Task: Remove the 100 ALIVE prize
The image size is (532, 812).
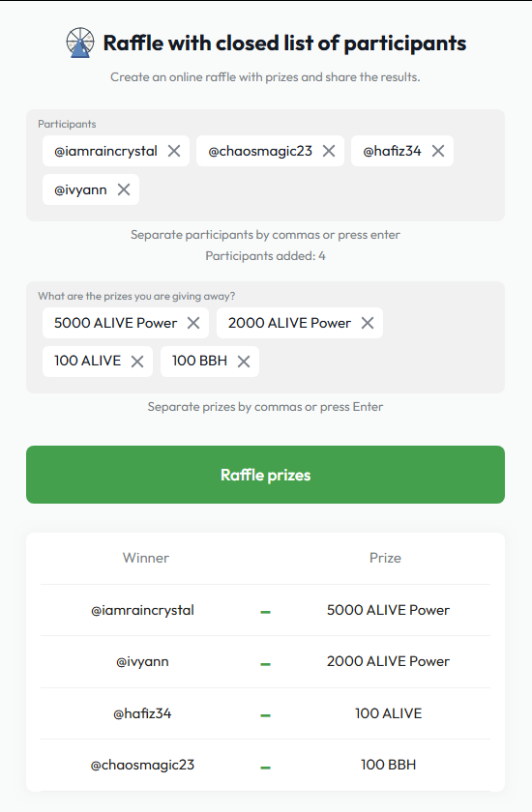Action: coord(137,361)
